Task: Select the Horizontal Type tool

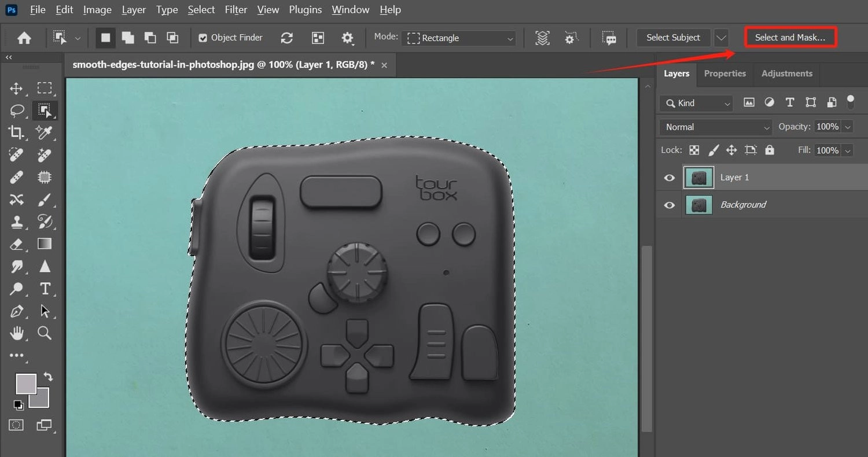Action: tap(45, 289)
